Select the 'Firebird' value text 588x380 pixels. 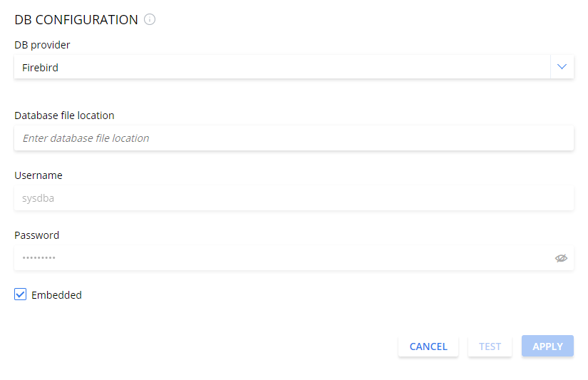(x=40, y=68)
